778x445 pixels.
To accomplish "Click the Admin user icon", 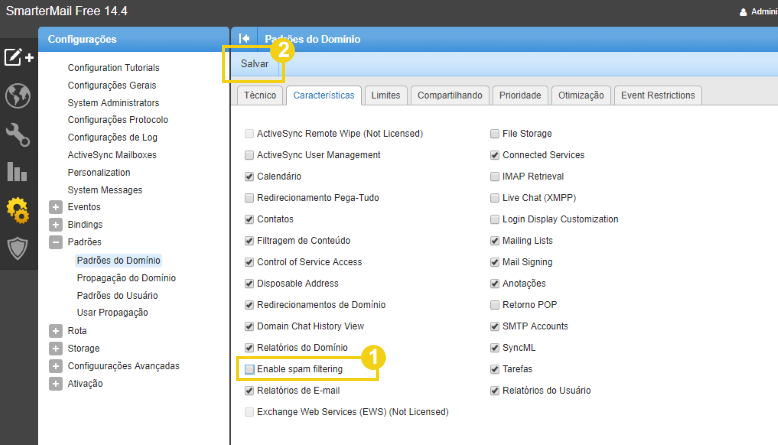I will click(743, 12).
